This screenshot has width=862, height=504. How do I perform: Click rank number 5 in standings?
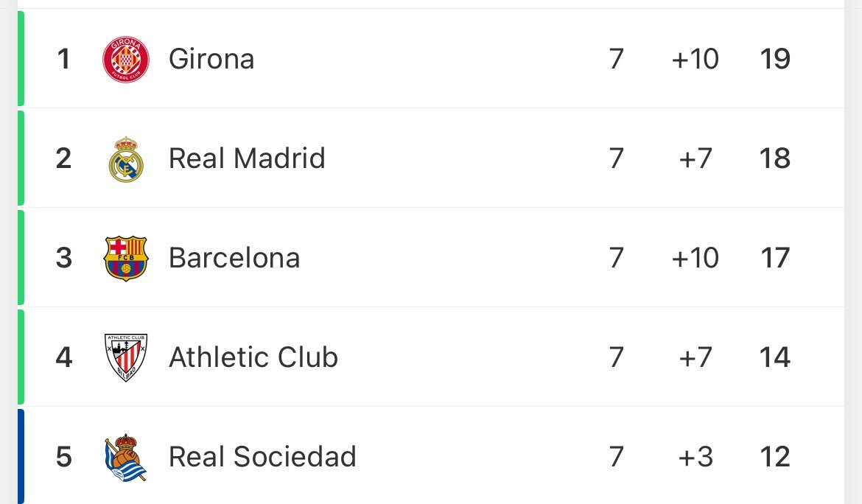[64, 457]
